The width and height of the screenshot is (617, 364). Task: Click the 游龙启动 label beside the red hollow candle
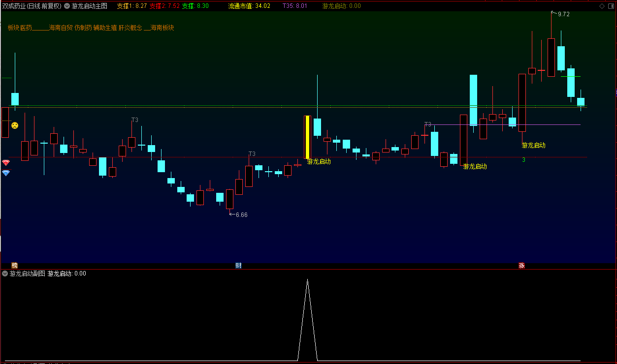[x=475, y=166]
